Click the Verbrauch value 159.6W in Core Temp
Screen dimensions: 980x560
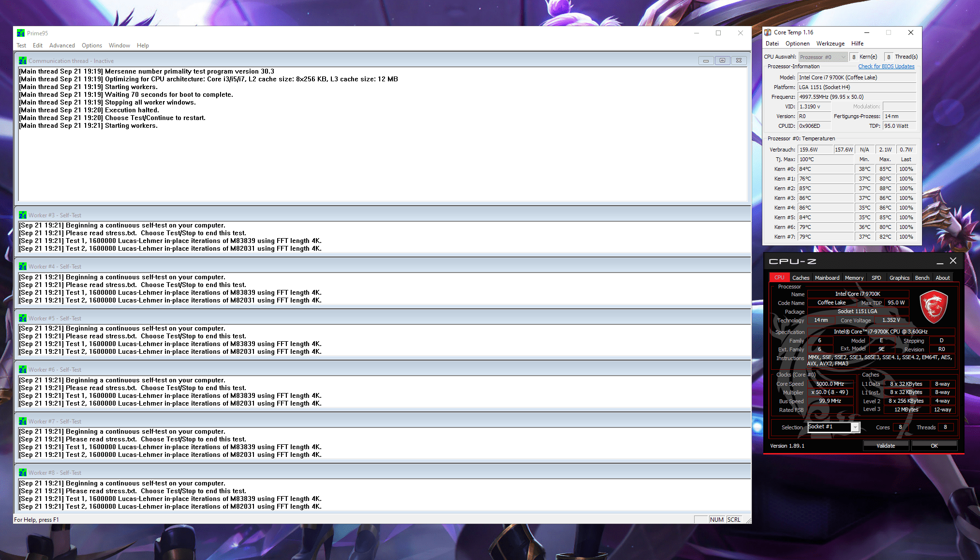tap(815, 150)
